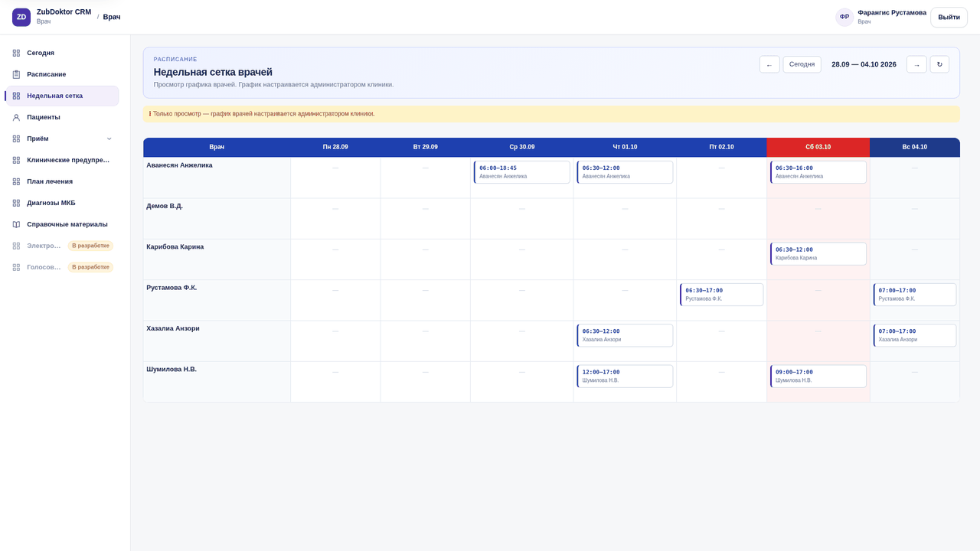
Task: Select Рустамова Ф.К. Friday 06:30–17:00 shift
Action: 721,295
